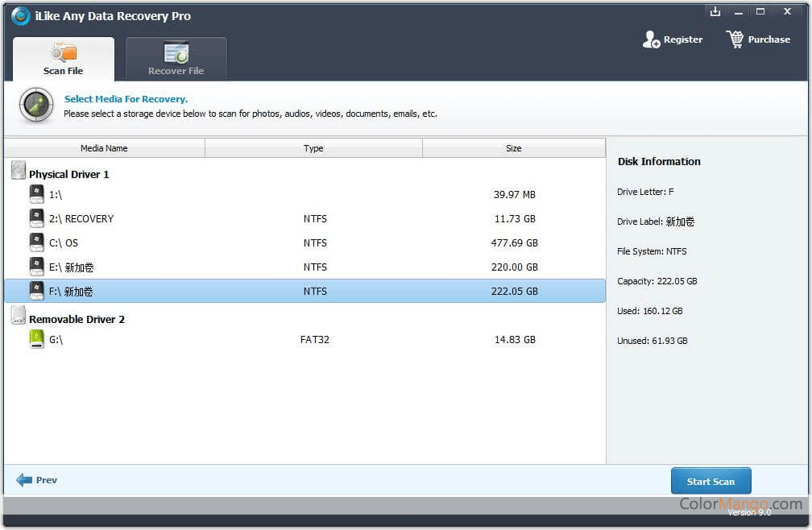This screenshot has width=812, height=530.
Task: Click the radar scan icon beside Select Media
Action: (x=36, y=105)
